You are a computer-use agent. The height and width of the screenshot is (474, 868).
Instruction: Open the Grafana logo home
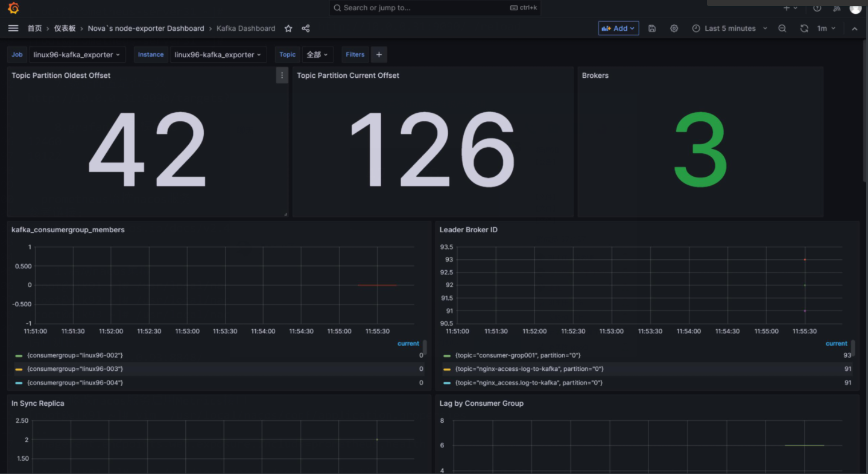point(13,8)
